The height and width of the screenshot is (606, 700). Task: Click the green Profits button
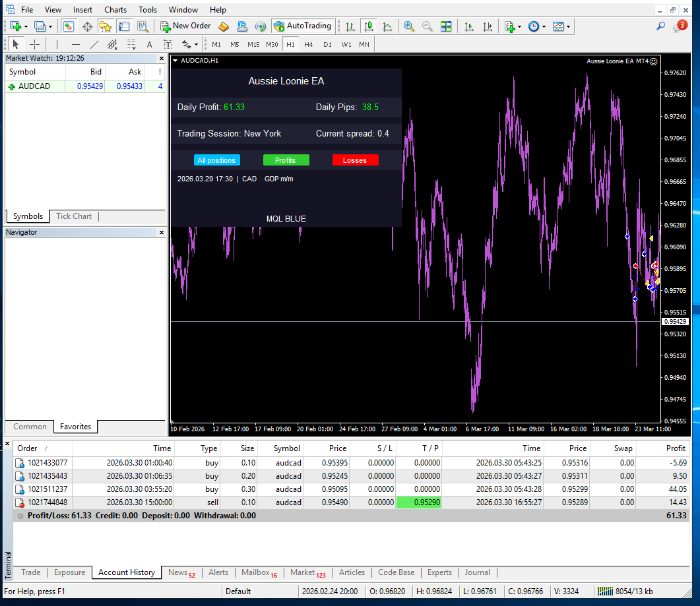click(286, 160)
